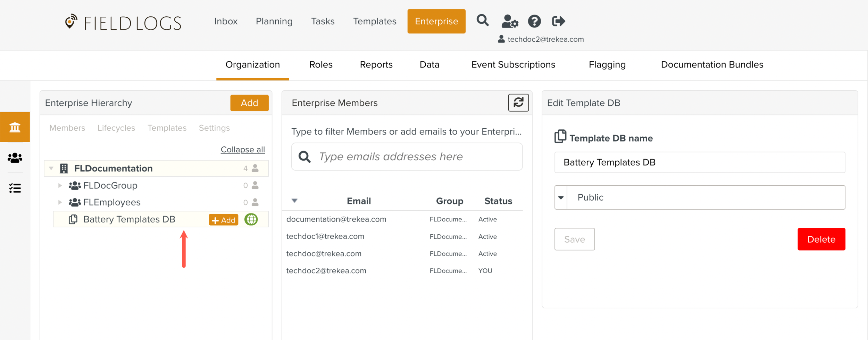Expand the FLEmployees group node

pyautogui.click(x=60, y=202)
